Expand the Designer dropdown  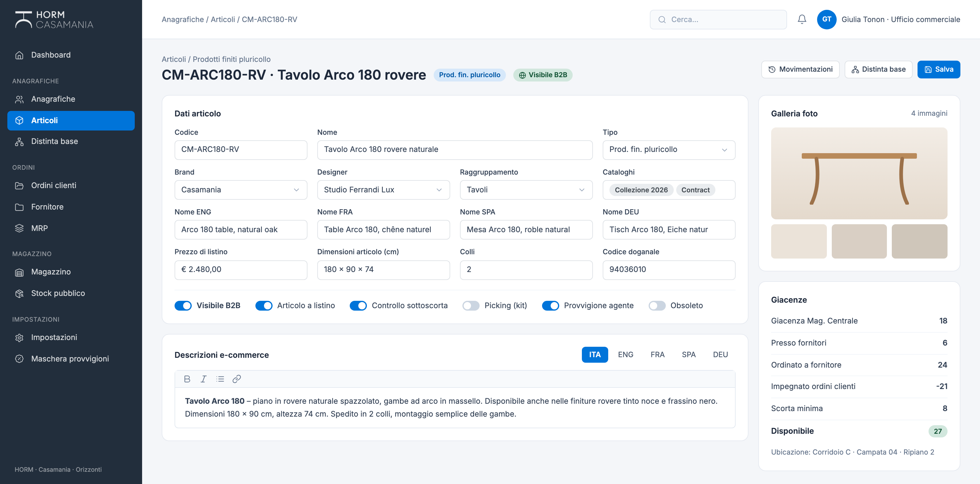383,190
